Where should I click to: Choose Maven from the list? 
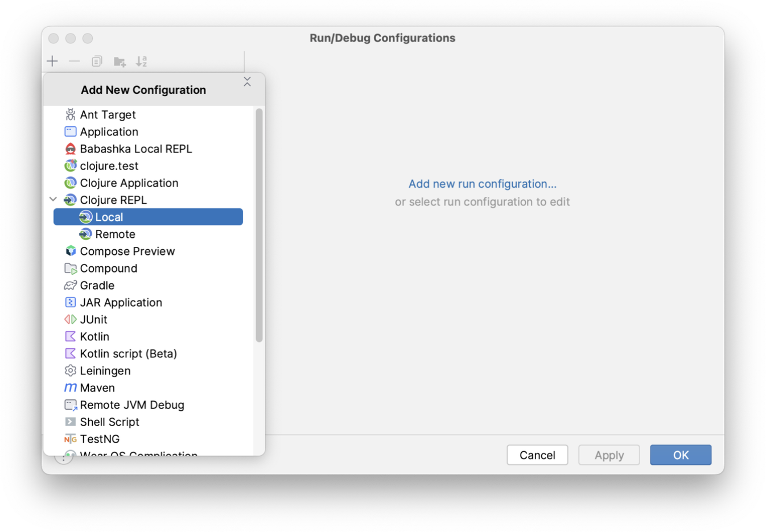click(x=97, y=387)
